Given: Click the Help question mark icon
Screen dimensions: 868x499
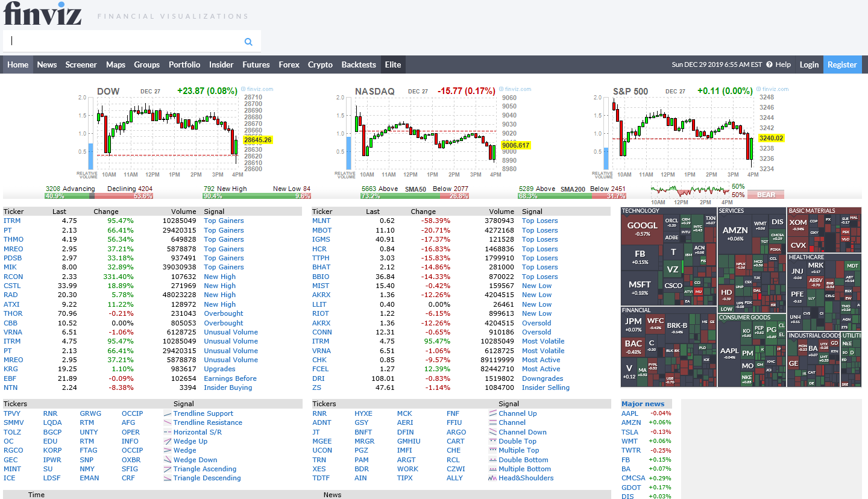Looking at the screenshot, I should click(769, 64).
